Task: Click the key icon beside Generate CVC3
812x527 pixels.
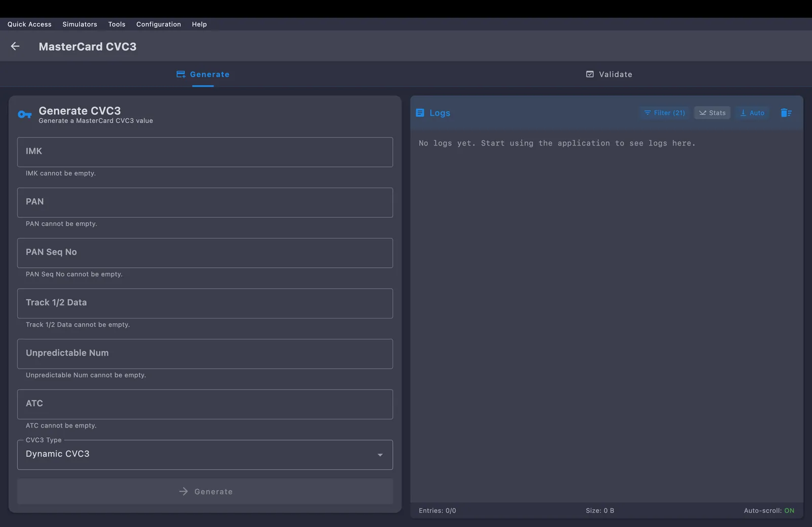Action: coord(25,115)
